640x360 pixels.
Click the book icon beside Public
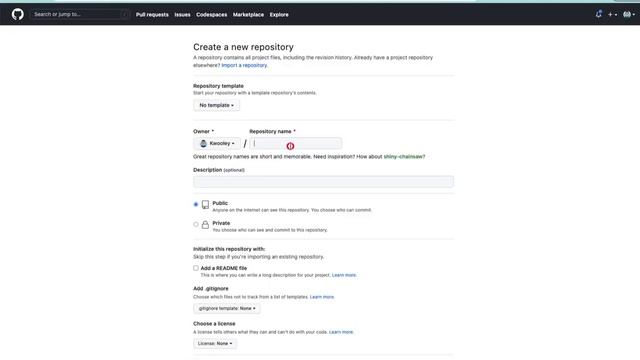point(205,204)
